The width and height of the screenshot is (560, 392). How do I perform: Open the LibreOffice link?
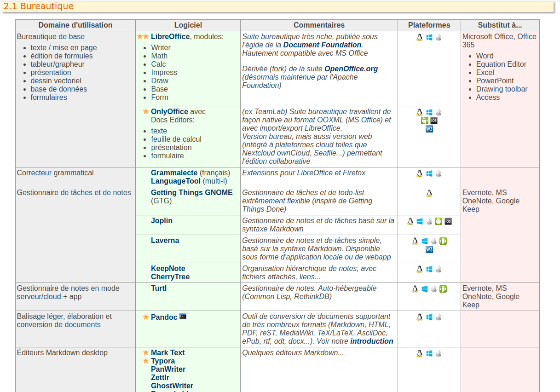click(x=170, y=37)
